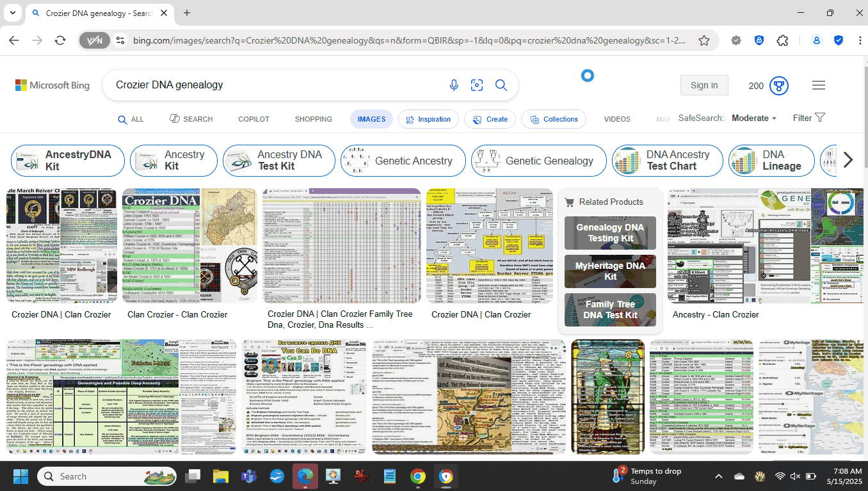
Task: Show hidden system tray icons
Action: 719,476
